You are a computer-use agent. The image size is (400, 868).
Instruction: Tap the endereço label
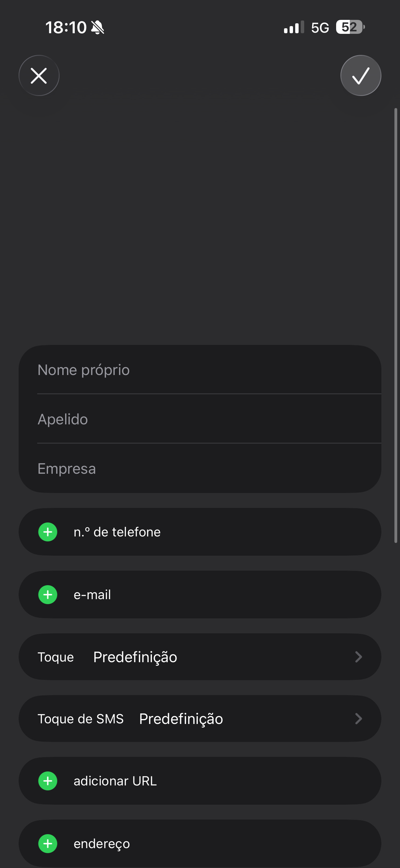click(x=102, y=844)
